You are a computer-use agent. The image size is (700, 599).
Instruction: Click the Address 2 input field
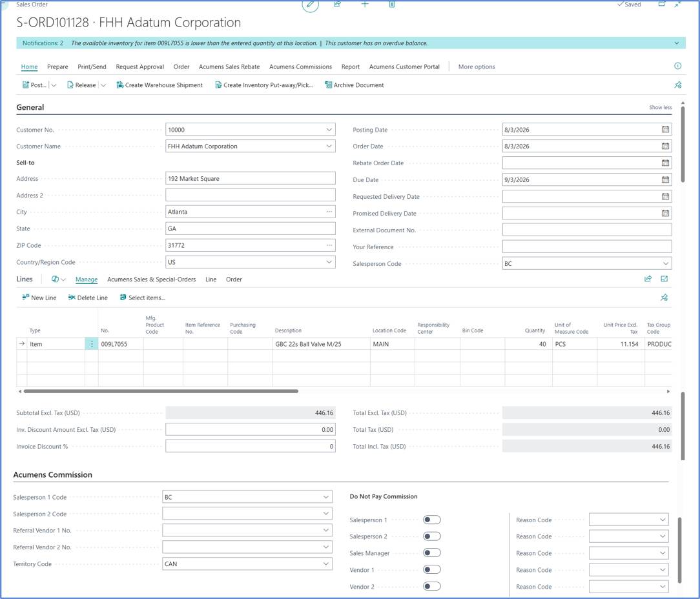pyautogui.click(x=250, y=195)
